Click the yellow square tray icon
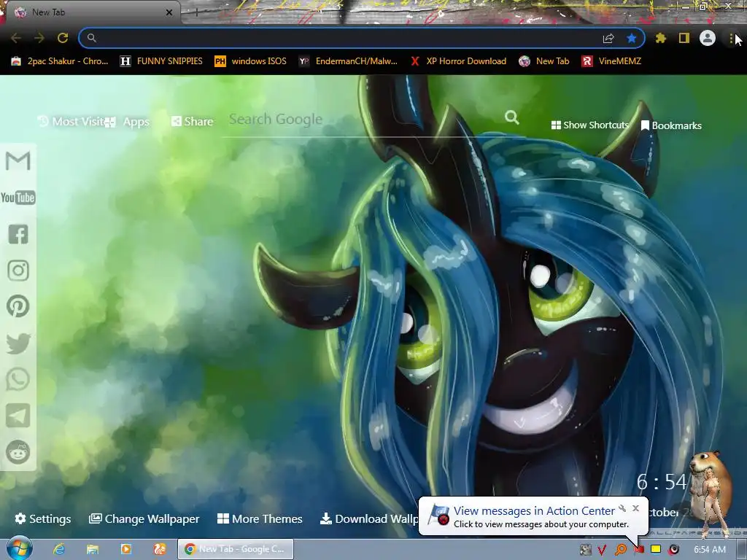 [x=656, y=549]
